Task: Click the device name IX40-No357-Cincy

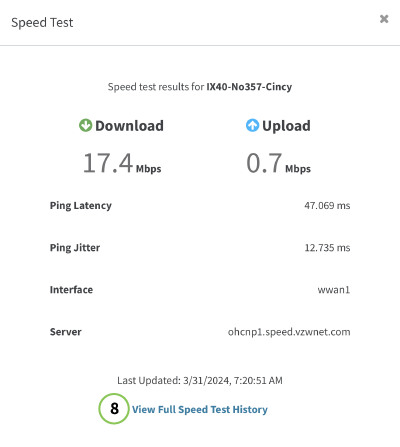Action: point(249,87)
